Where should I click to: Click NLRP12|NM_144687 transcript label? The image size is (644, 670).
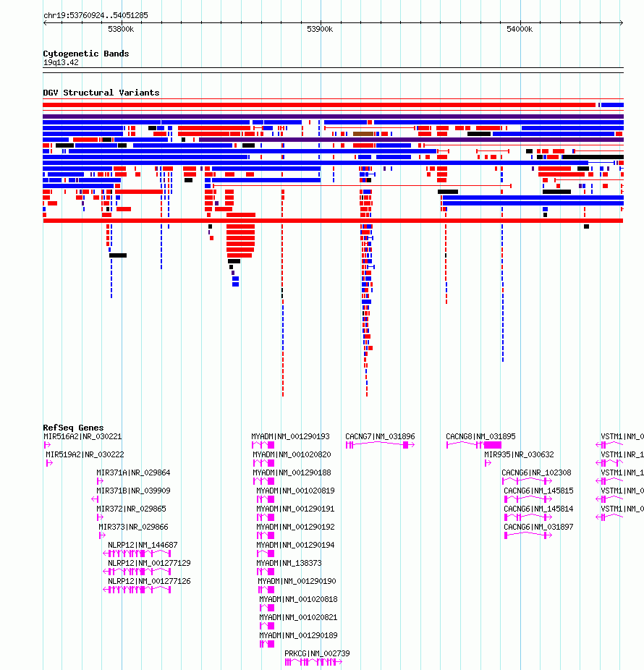pyautogui.click(x=143, y=545)
